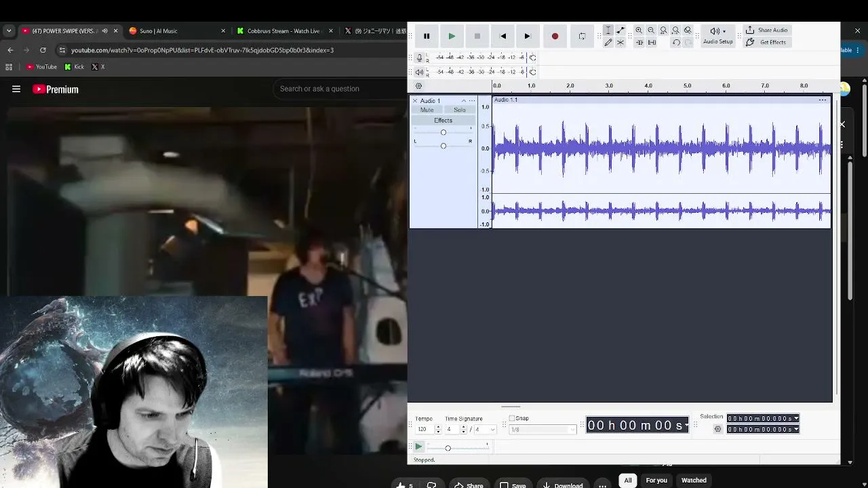The height and width of the screenshot is (488, 868).
Task: Switch to the X browser tab
Action: (374, 30)
